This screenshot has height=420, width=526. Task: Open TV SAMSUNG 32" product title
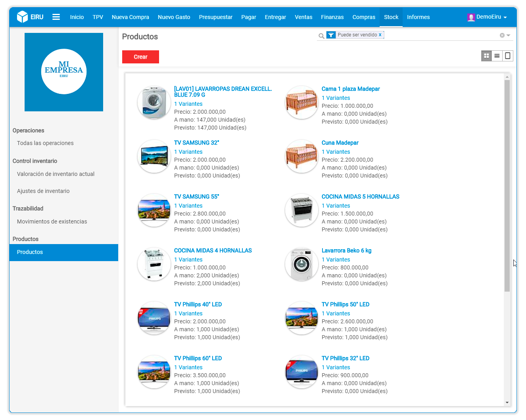coord(196,143)
